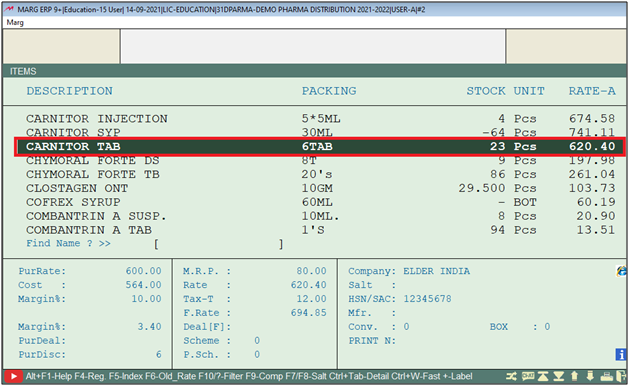The height and width of the screenshot is (386, 630).
Task: Click Company name ELDER INDIA
Action: tap(437, 271)
